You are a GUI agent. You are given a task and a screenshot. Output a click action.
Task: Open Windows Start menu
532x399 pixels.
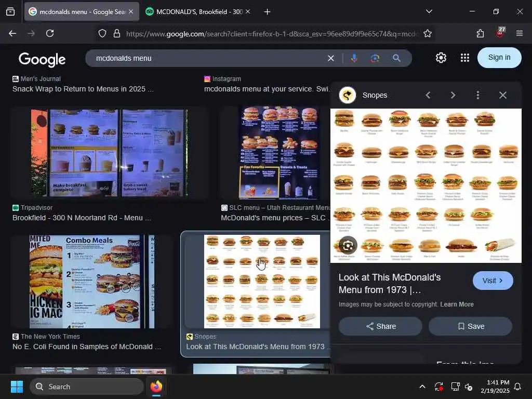click(17, 387)
